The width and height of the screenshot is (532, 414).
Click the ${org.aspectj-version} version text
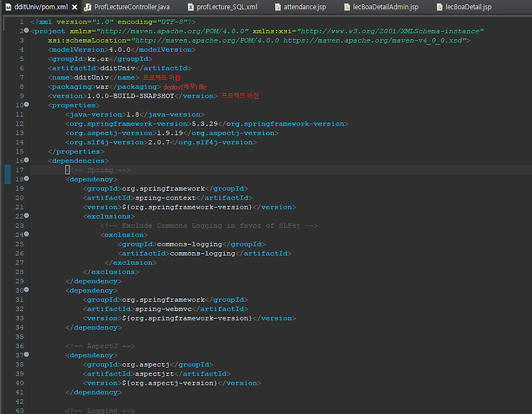(170, 383)
